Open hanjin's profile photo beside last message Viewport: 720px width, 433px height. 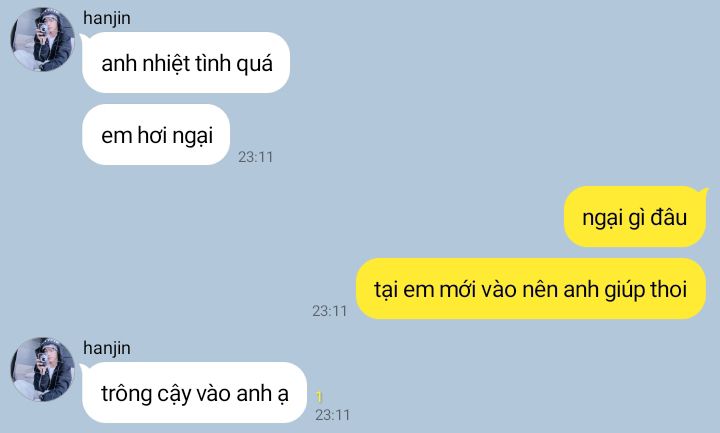click(42, 370)
